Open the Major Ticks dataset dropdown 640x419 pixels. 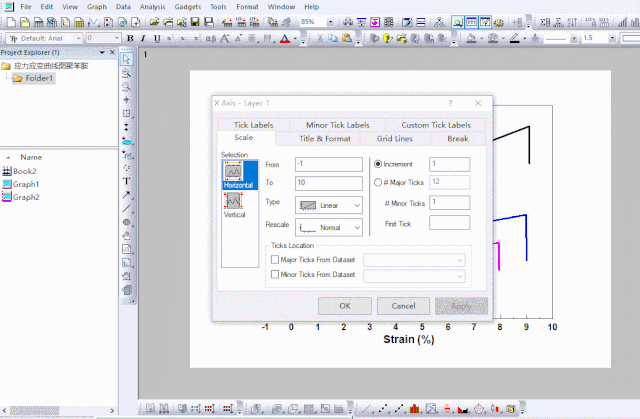tap(414, 260)
